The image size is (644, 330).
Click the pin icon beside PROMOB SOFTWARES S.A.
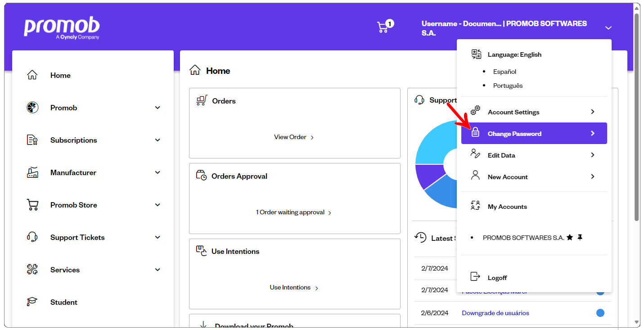tap(580, 237)
